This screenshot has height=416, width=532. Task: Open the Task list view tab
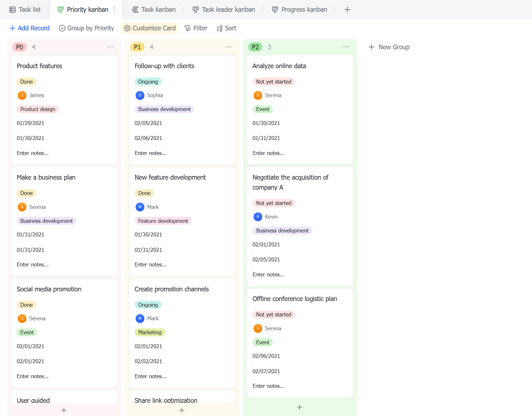click(25, 10)
